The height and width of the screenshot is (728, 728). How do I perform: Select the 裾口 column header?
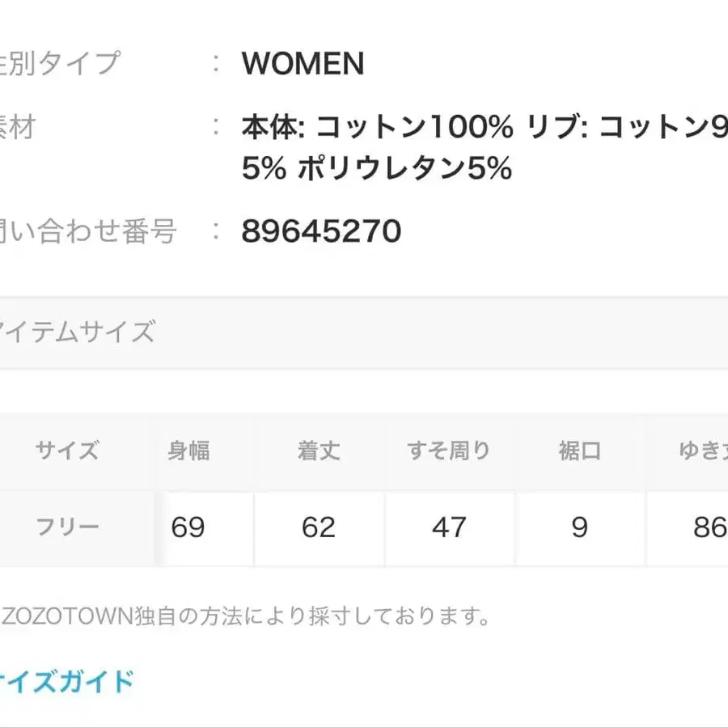pyautogui.click(x=579, y=451)
